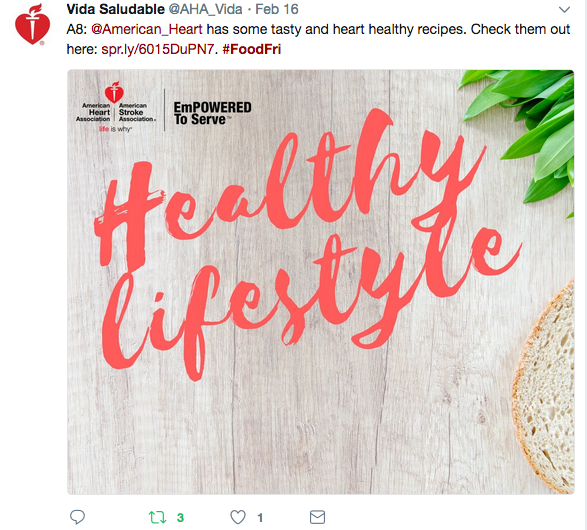Send tweet via the envelope message icon

pyautogui.click(x=317, y=517)
